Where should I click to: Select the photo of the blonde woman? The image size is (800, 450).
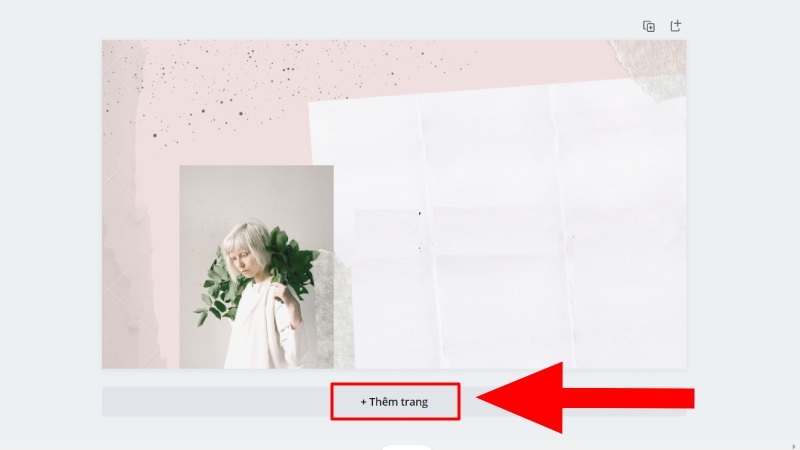[x=256, y=266]
